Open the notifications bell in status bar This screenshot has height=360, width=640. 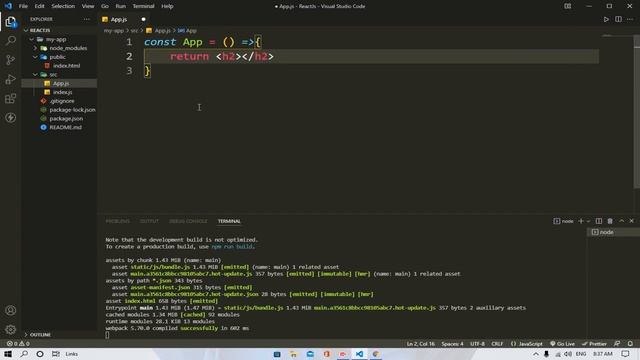[x=630, y=344]
